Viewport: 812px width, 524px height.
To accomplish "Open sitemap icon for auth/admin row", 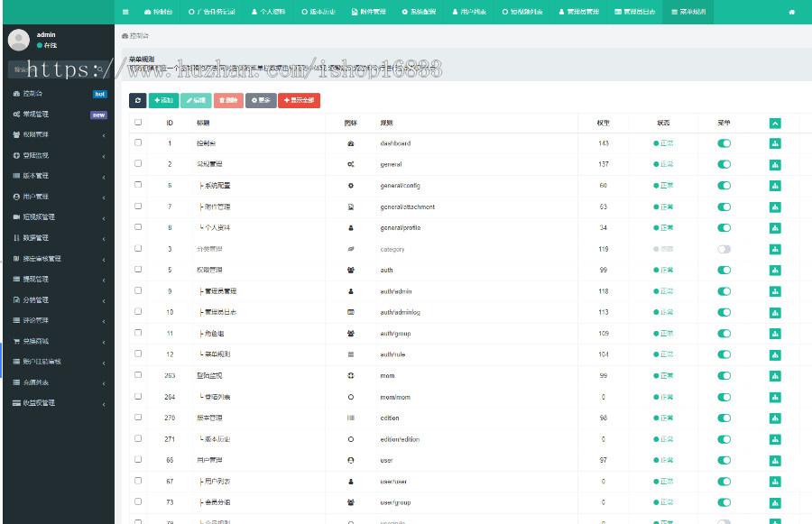I will tap(775, 291).
